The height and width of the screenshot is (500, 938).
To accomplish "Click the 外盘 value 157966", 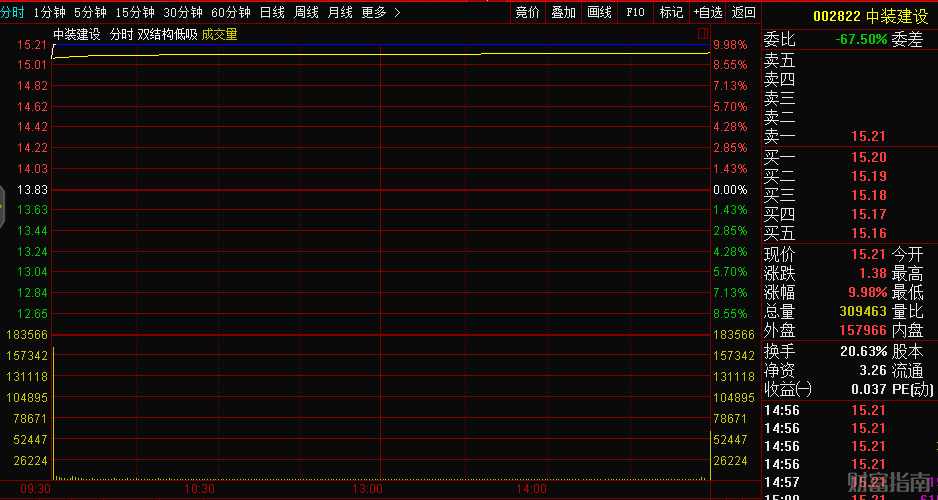I will point(863,330).
